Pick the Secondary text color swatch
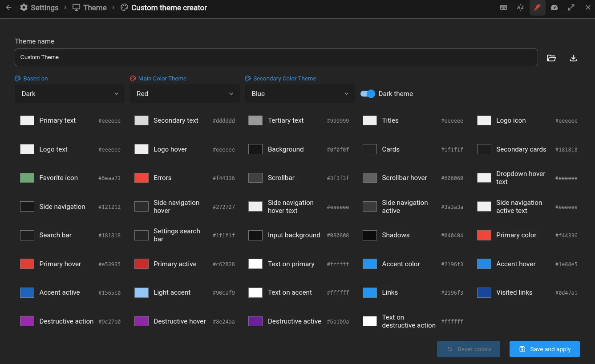595x364 pixels. click(142, 120)
